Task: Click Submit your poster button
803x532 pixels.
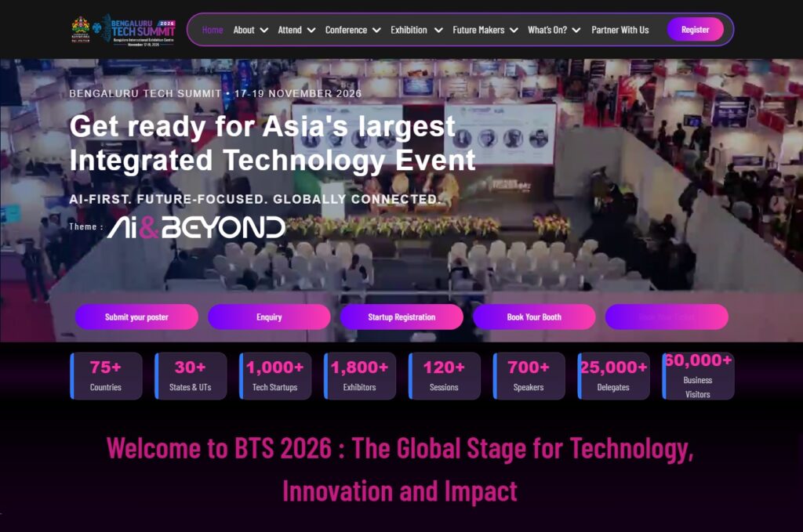Action: (x=136, y=317)
